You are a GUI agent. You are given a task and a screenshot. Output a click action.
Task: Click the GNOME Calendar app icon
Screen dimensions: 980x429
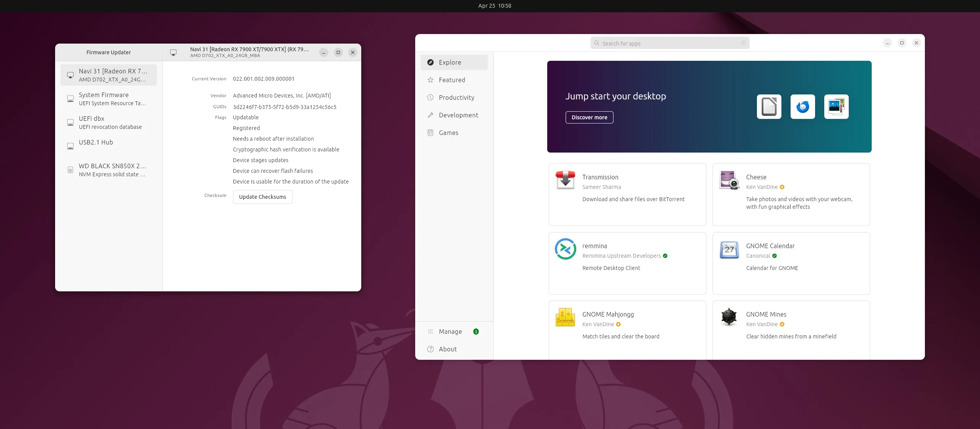click(729, 249)
